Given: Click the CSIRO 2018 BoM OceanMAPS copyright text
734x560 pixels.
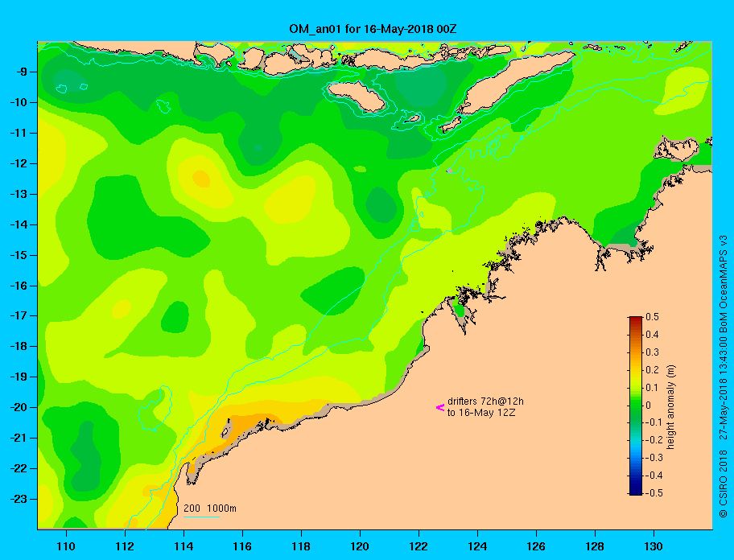Looking at the screenshot, I should pos(724,376).
